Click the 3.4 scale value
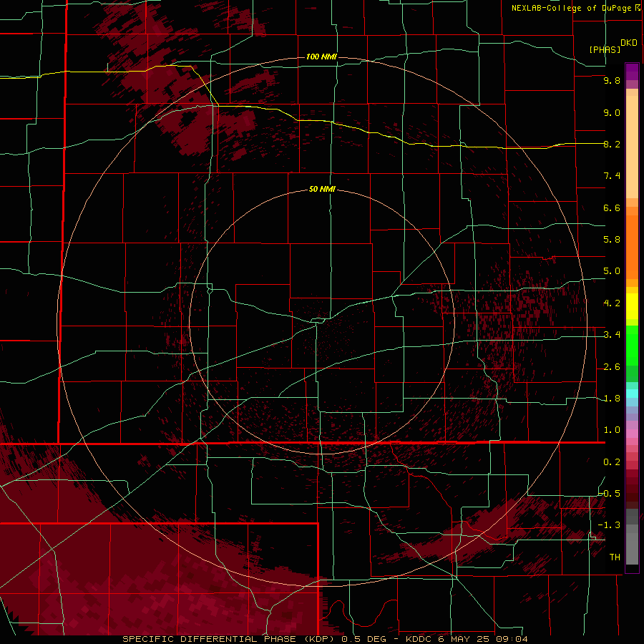 click(x=612, y=335)
